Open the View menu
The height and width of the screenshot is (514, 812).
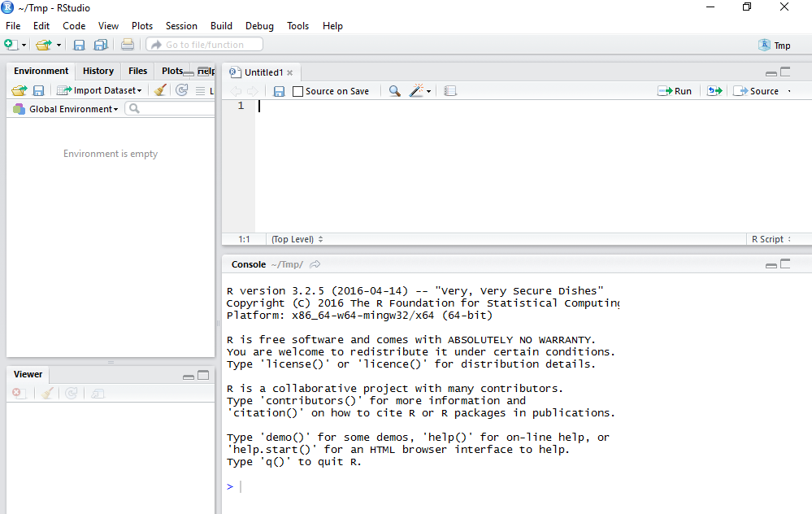pyautogui.click(x=108, y=26)
